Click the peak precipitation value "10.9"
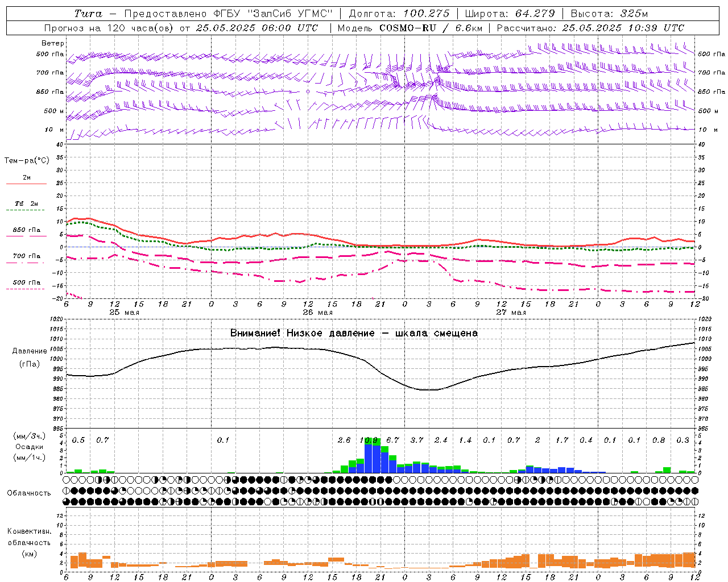The image size is (728, 582). 369,440
